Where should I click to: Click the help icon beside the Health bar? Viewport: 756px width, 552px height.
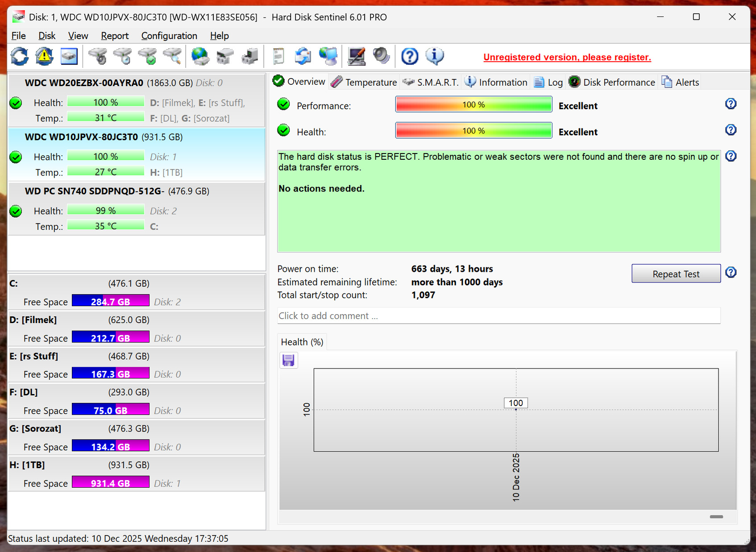pyautogui.click(x=731, y=130)
